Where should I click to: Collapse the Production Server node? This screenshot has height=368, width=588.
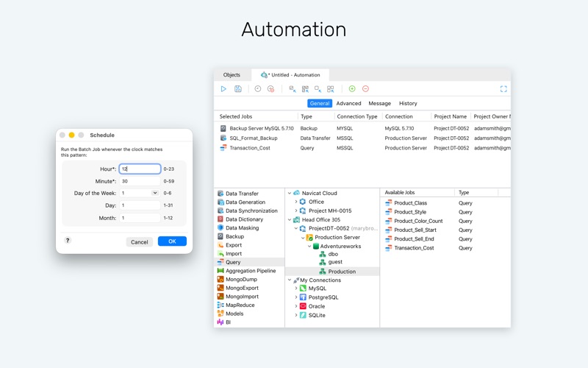click(303, 237)
